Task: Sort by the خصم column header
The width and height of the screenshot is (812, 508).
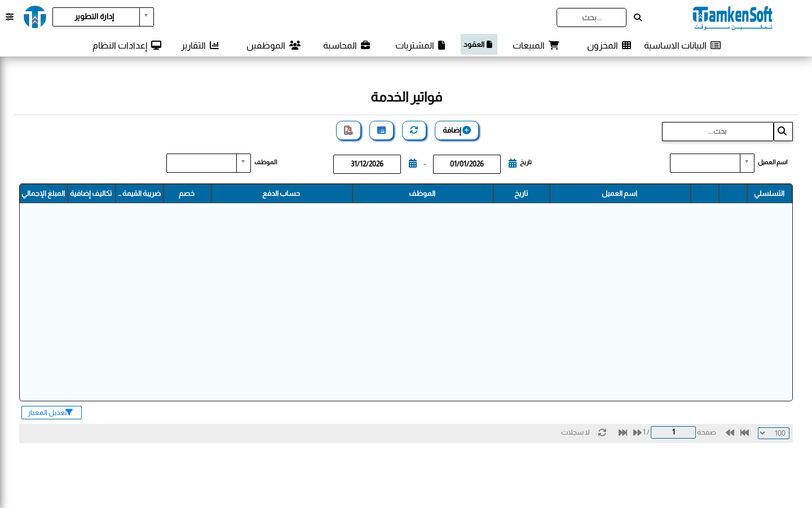Action: pyautogui.click(x=187, y=194)
